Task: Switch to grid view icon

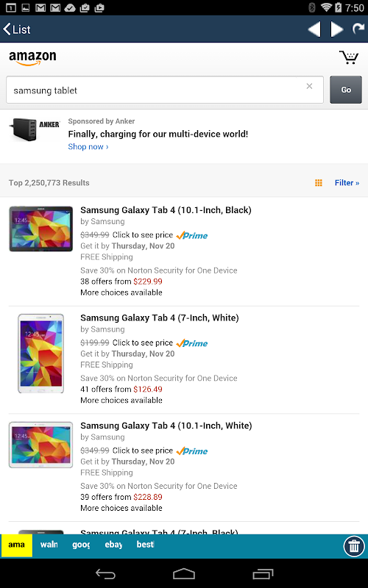Action: coord(319,182)
